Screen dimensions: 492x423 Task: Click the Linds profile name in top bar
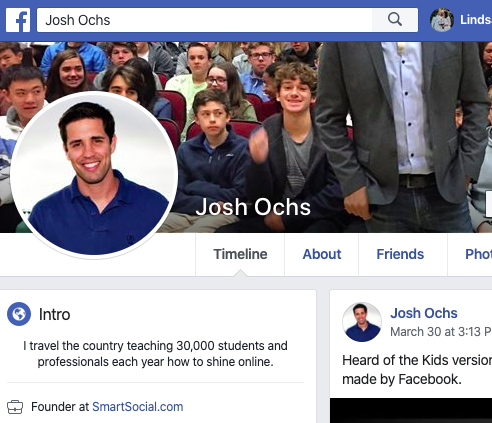coord(476,20)
